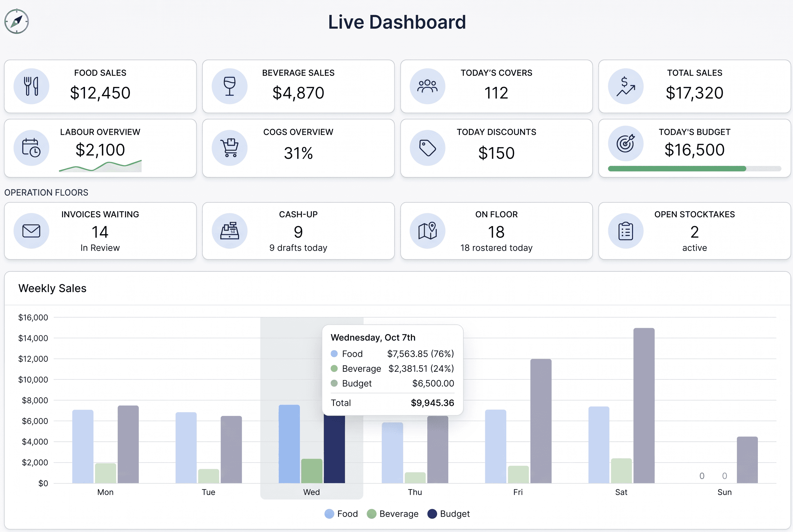Select the Today Discounts tag icon
The image size is (793, 532).
427,148
